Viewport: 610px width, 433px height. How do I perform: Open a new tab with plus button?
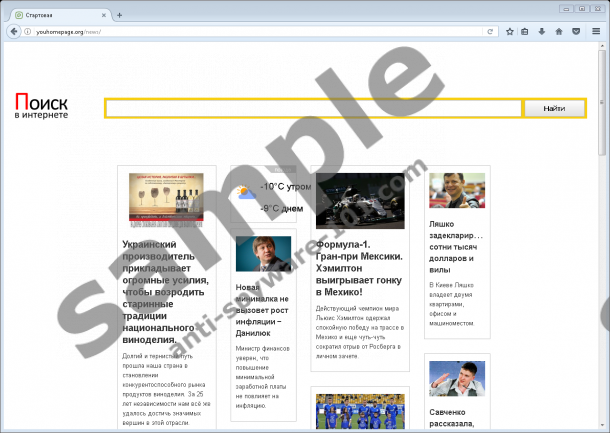tap(120, 15)
